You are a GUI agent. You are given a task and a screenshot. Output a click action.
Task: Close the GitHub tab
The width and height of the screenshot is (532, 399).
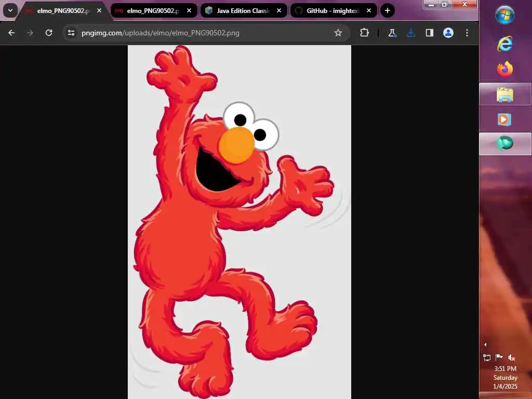(369, 11)
